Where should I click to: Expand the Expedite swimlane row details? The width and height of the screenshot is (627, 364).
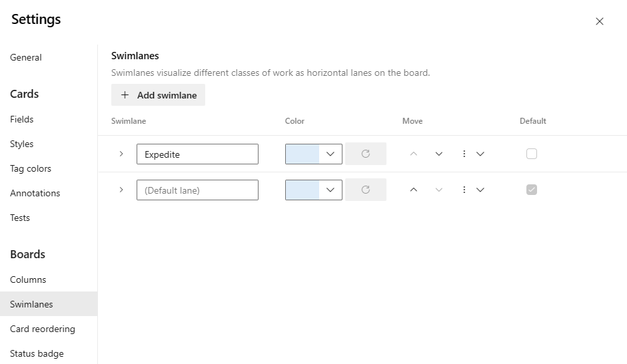[x=121, y=154]
